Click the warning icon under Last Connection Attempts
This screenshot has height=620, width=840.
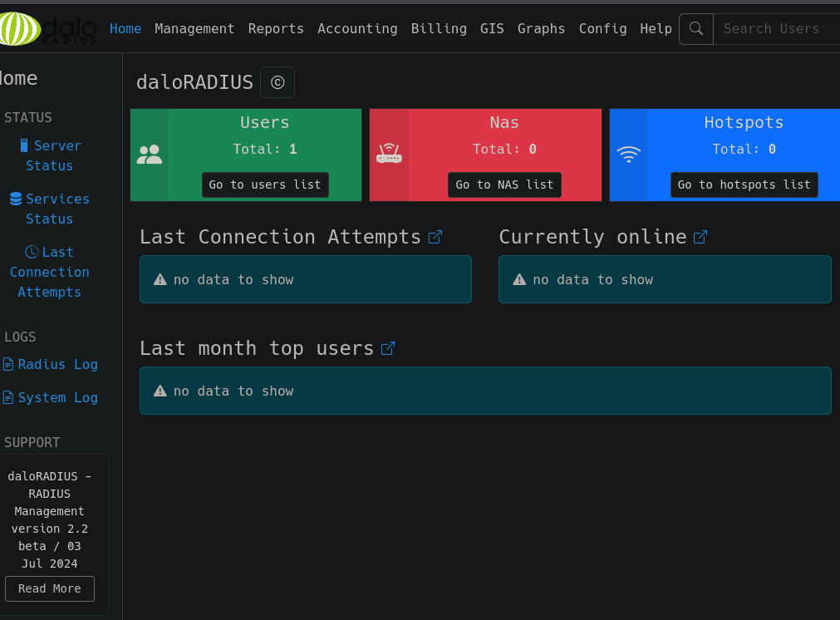[160, 280]
